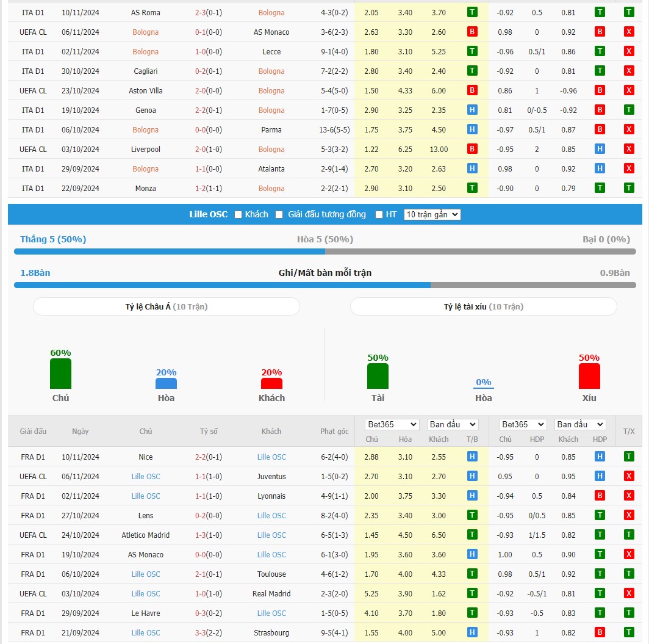Click the red X over/under badge in Juventus row

tap(629, 476)
